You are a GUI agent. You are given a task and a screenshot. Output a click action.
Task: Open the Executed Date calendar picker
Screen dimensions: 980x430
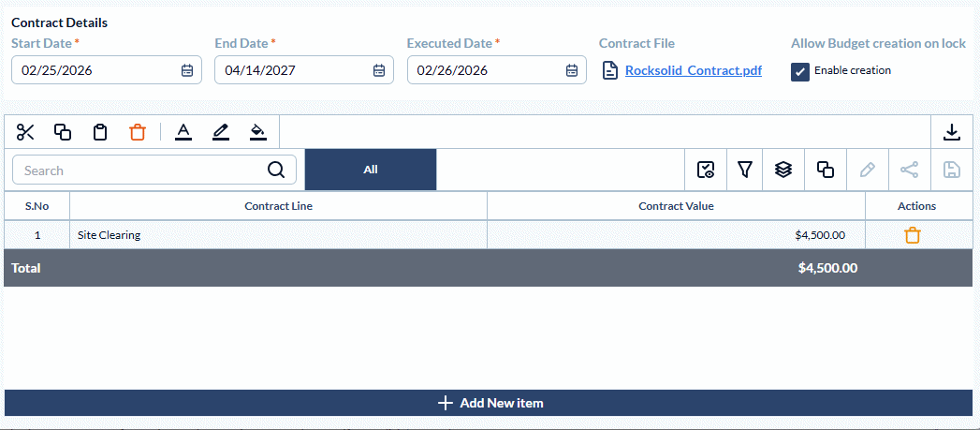pos(571,70)
